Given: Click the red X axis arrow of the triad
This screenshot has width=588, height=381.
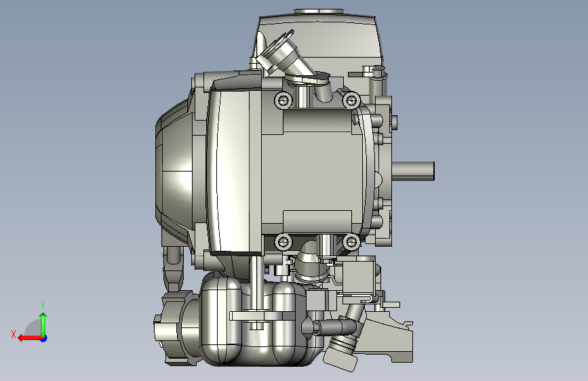Looking at the screenshot, I should pyautogui.click(x=30, y=338).
